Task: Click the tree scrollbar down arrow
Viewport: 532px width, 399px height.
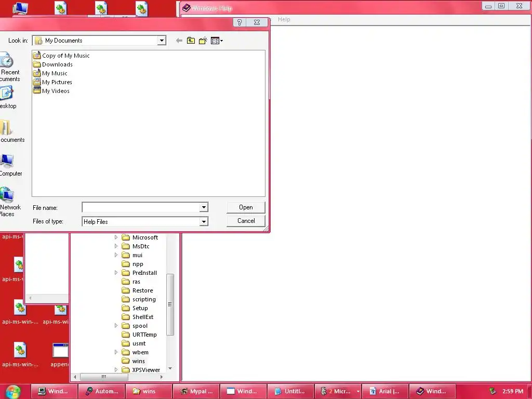Action: point(170,368)
